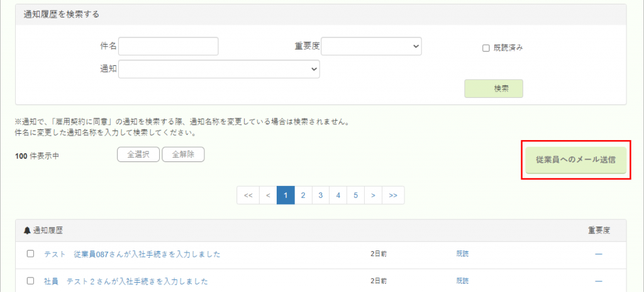This screenshot has width=644, height=292.
Task: Select page 5 in pagination
Action: [355, 195]
